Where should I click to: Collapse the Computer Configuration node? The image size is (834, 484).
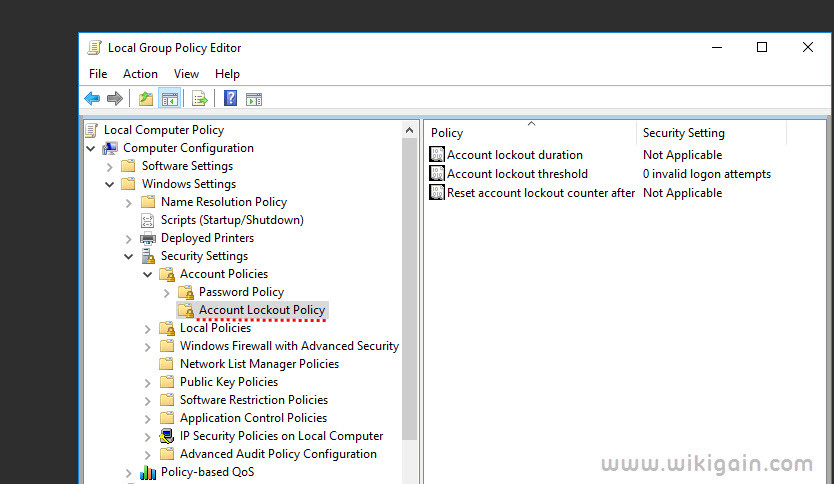click(91, 148)
